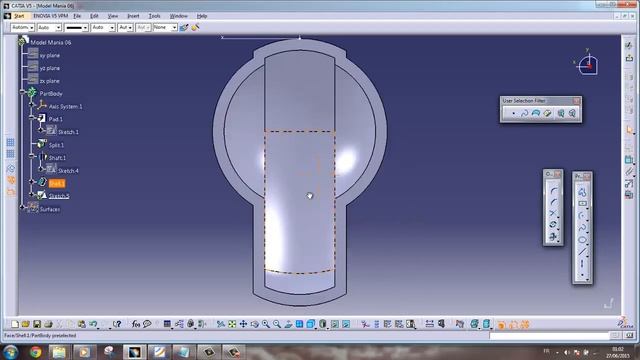Click the New document icon
Image resolution: width=640 pixels, height=360 pixels.
click(x=15, y=324)
